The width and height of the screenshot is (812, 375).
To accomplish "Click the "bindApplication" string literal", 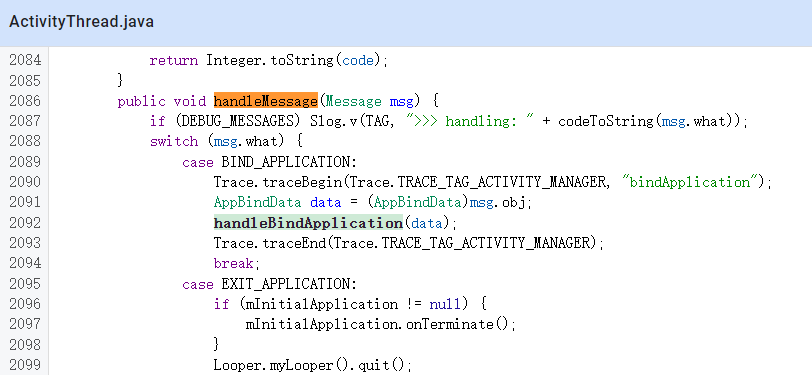I will [x=690, y=182].
